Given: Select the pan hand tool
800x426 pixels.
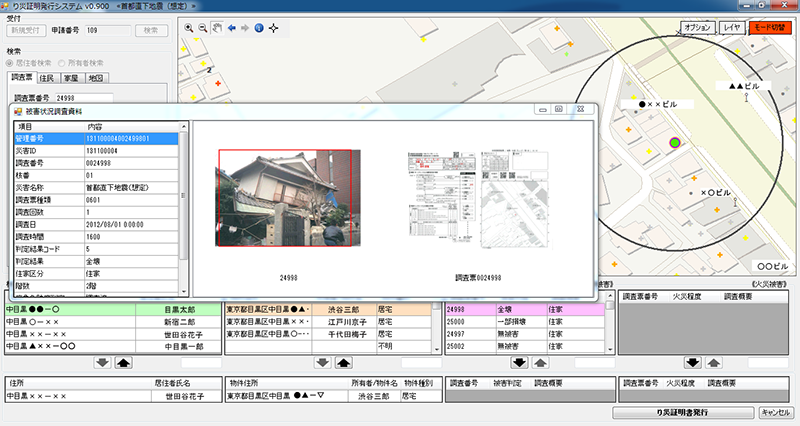Looking at the screenshot, I should point(217,28).
